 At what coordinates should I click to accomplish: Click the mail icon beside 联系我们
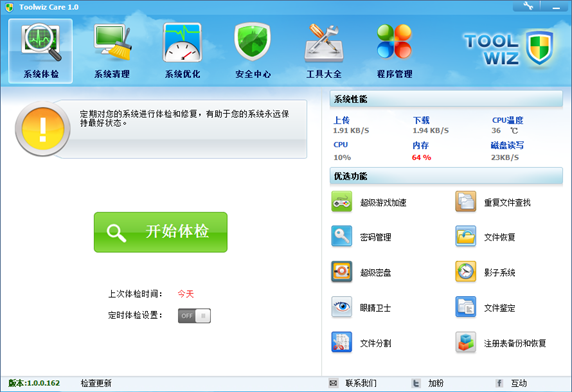pyautogui.click(x=333, y=383)
